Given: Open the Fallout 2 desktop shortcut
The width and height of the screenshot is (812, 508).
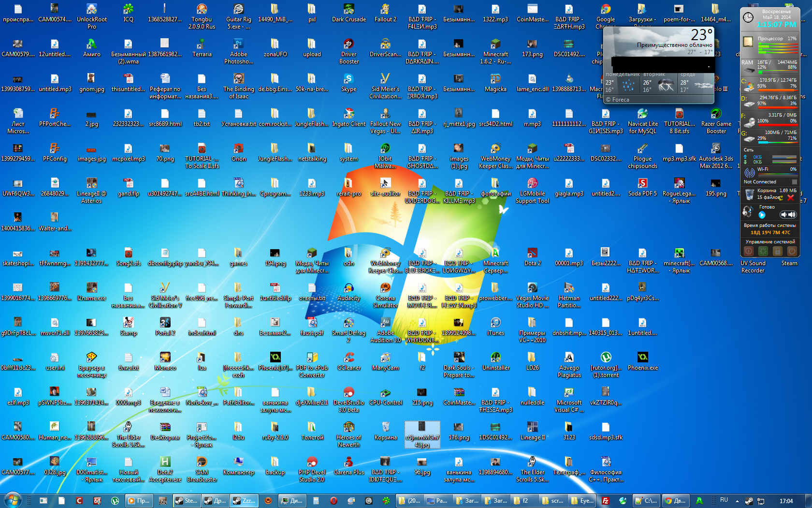Looking at the screenshot, I should pyautogui.click(x=385, y=13).
